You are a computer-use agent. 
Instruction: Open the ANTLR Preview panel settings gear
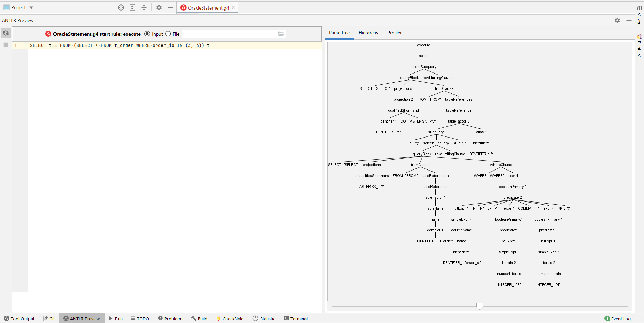point(617,20)
